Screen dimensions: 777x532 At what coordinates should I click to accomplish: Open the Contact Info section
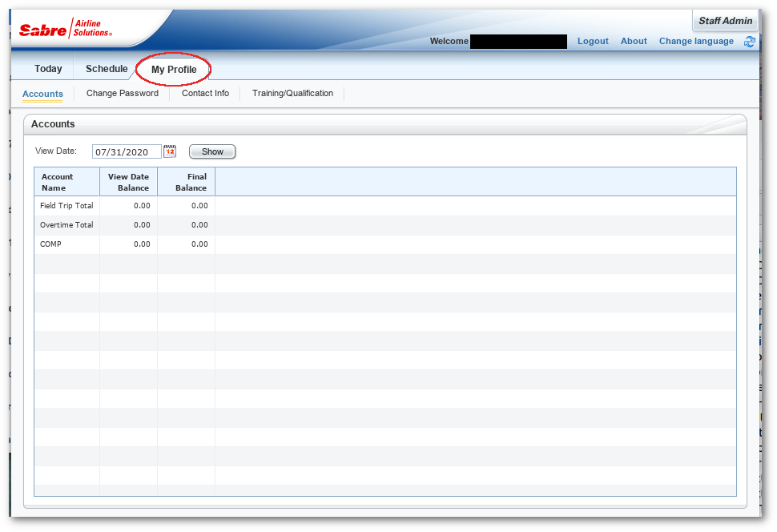tap(205, 94)
